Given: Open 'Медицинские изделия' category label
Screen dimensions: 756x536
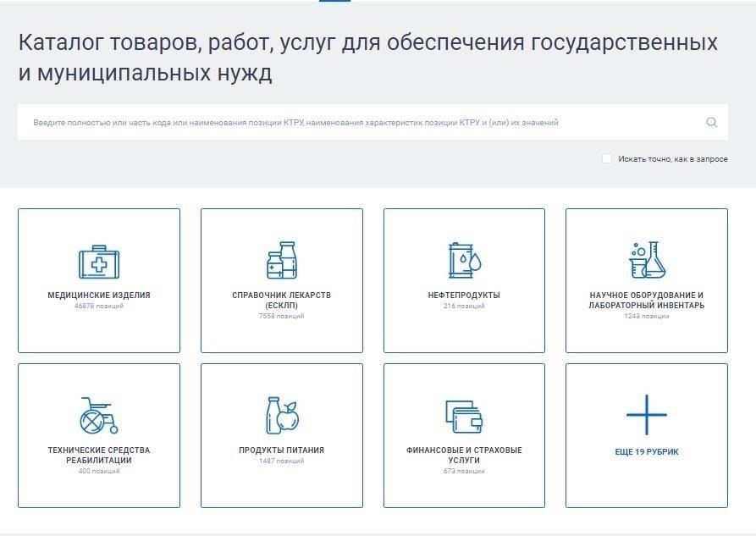Looking at the screenshot, I should (99, 296).
